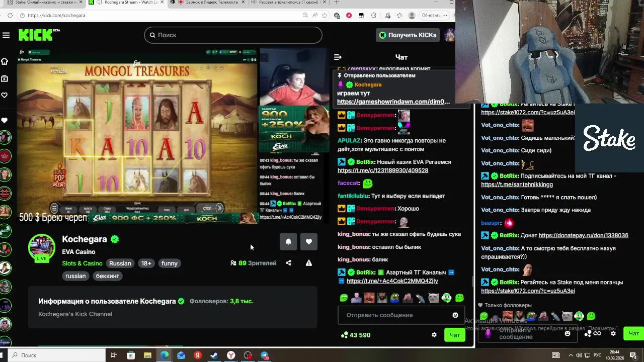The width and height of the screenshot is (644, 362).
Task: Follow Kochegara with the heart button
Action: pyautogui.click(x=309, y=242)
